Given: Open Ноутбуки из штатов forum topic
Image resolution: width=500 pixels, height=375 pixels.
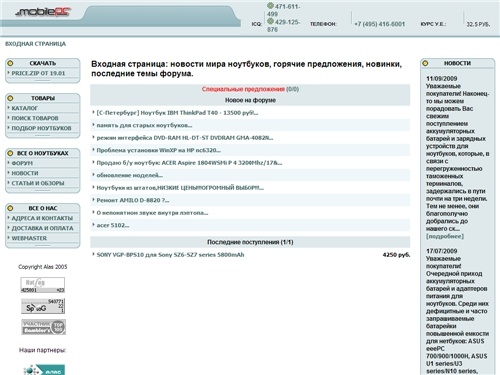Looking at the screenshot, I should 180,188.
